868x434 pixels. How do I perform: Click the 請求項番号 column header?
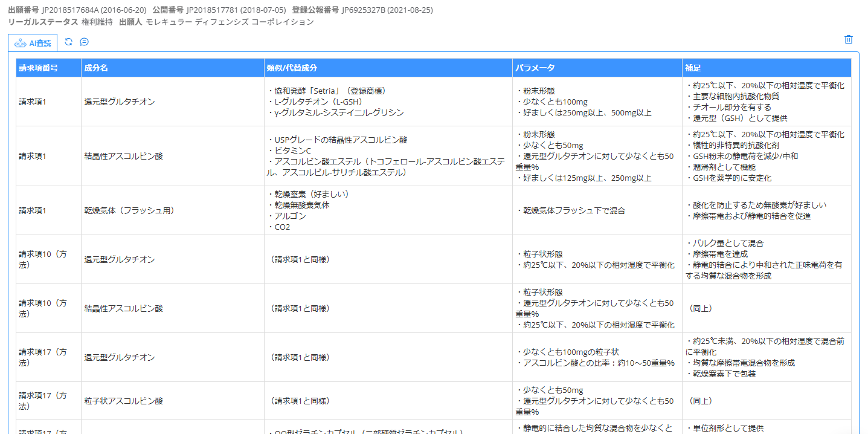tap(38, 68)
